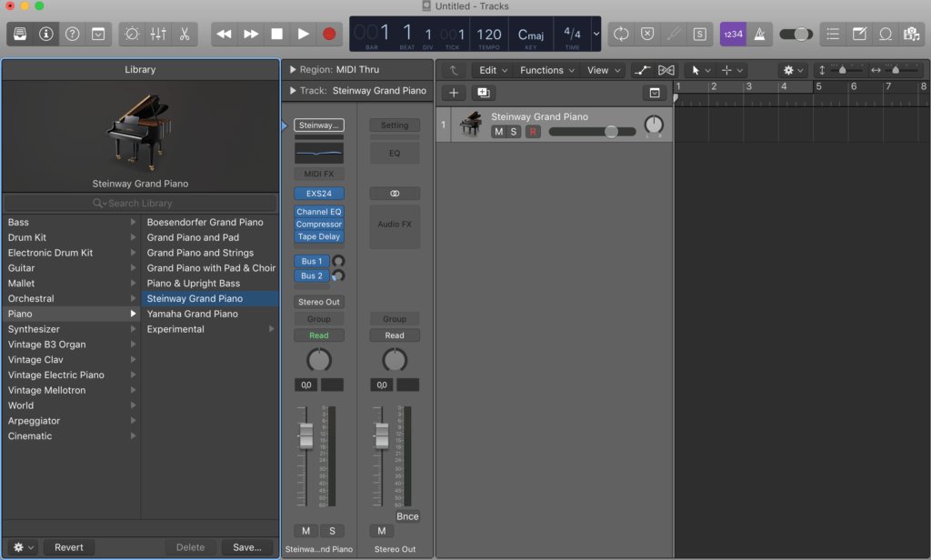Click green Read automation mode button
Screen dimensions: 931x560
(x=319, y=335)
